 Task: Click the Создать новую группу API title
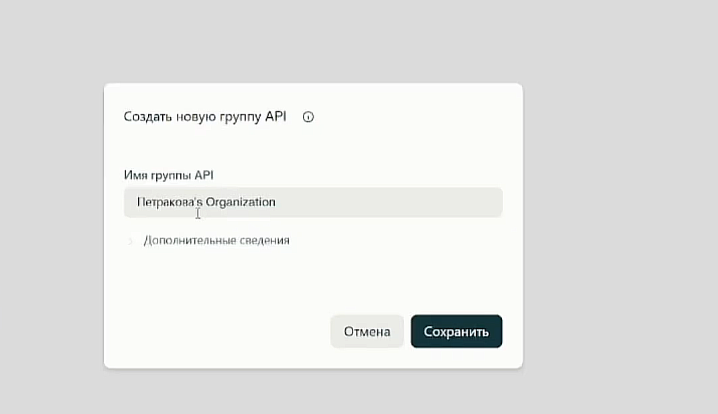point(205,117)
